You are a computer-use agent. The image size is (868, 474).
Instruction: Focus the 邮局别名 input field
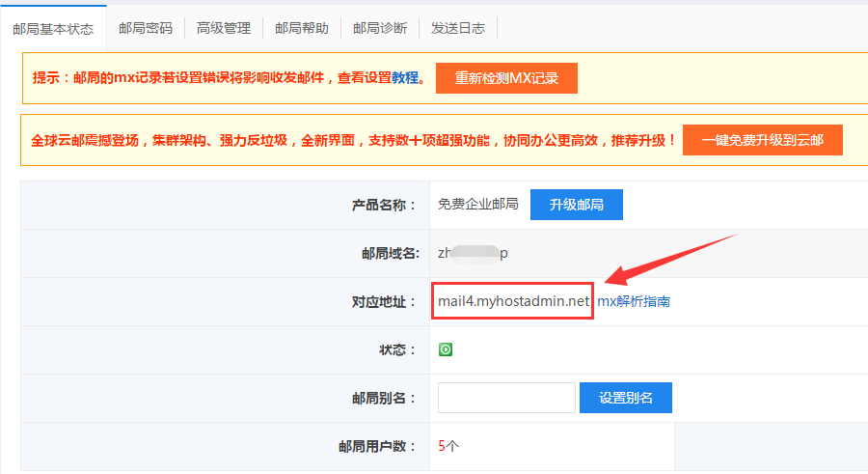pos(506,398)
